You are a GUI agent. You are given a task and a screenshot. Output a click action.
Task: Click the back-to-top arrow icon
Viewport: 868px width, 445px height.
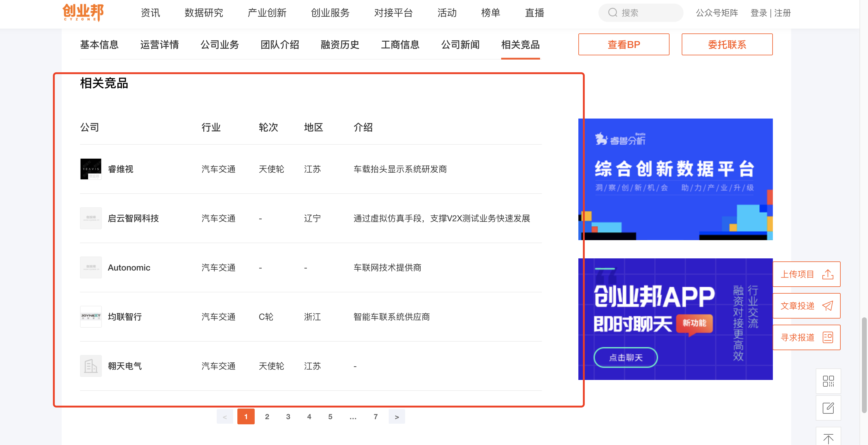pos(828,438)
